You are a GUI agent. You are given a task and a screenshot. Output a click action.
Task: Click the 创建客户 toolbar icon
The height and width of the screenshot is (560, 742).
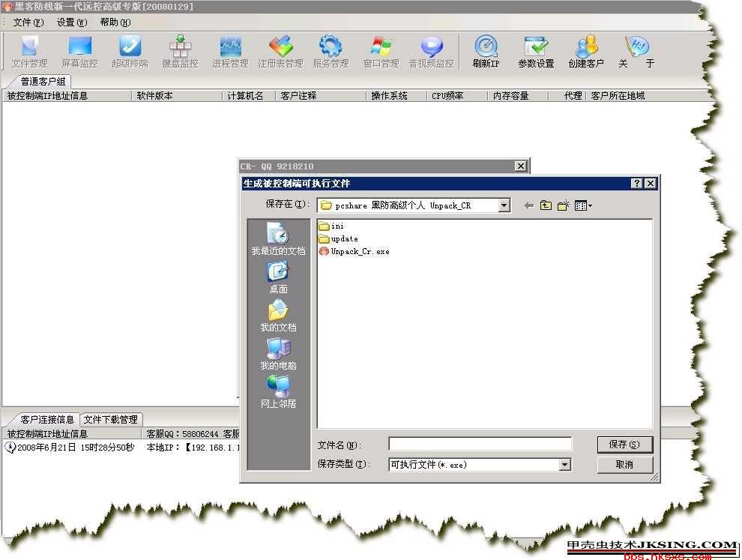coord(586,50)
